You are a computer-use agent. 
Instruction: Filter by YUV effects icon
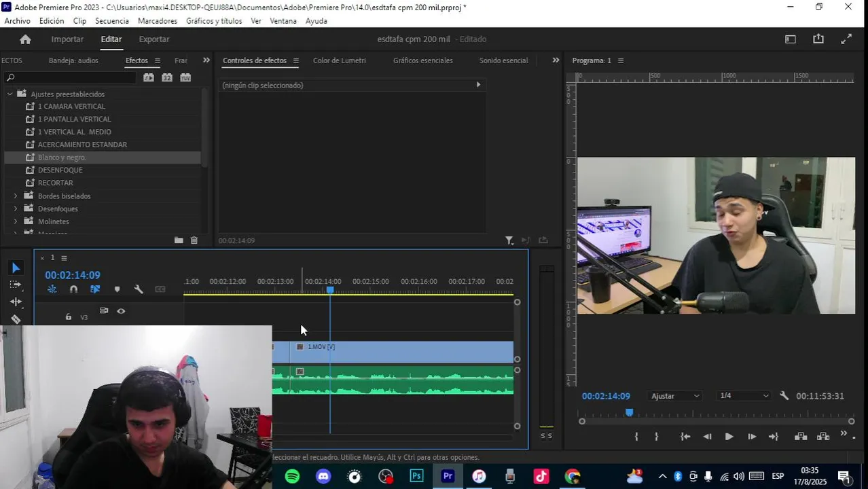[185, 77]
